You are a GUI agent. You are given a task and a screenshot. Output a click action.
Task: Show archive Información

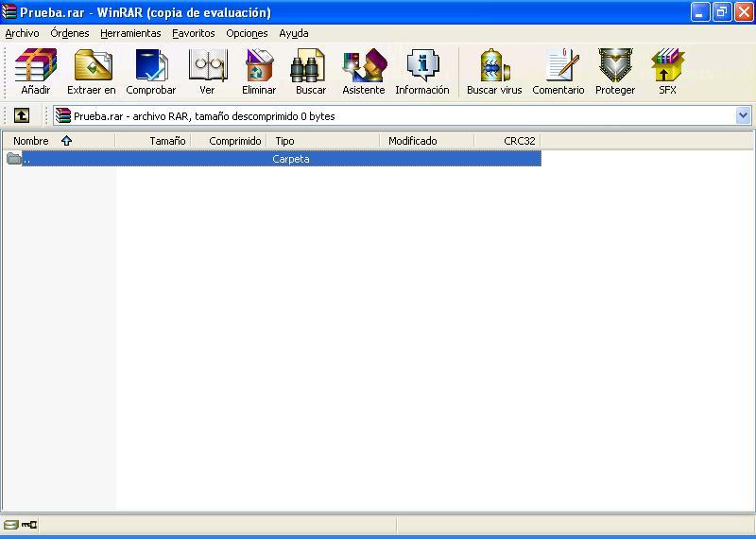click(x=422, y=72)
